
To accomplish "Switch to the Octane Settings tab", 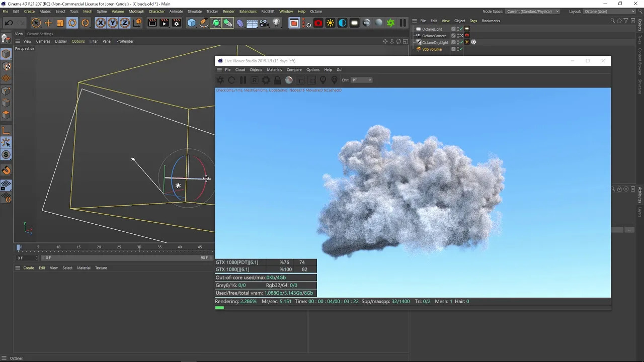I will point(40,34).
